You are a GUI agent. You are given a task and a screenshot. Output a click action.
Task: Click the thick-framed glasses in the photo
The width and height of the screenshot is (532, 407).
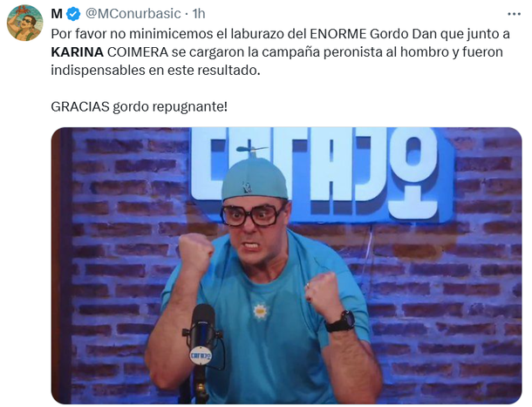[x=252, y=215]
